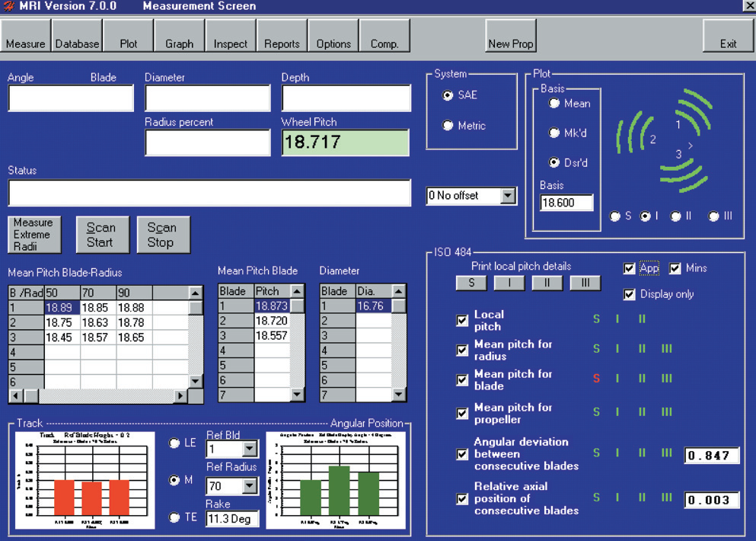Uncheck the Display only checkbox
The width and height of the screenshot is (756, 541).
(x=629, y=294)
